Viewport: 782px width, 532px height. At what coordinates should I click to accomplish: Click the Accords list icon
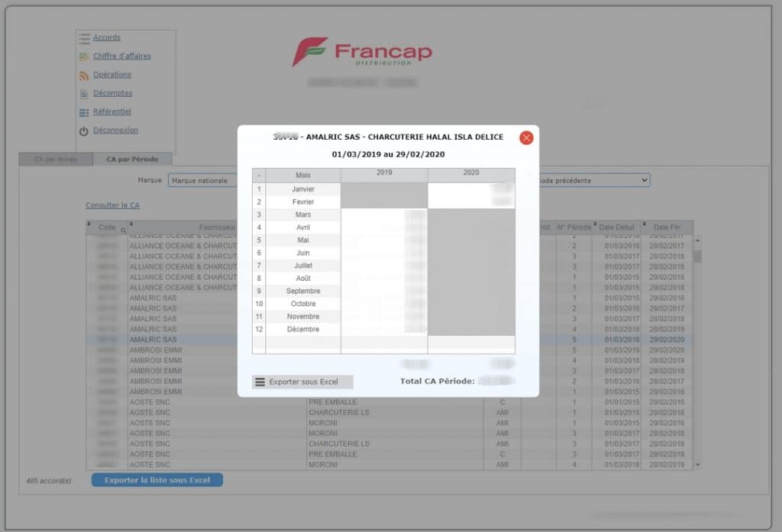point(84,37)
